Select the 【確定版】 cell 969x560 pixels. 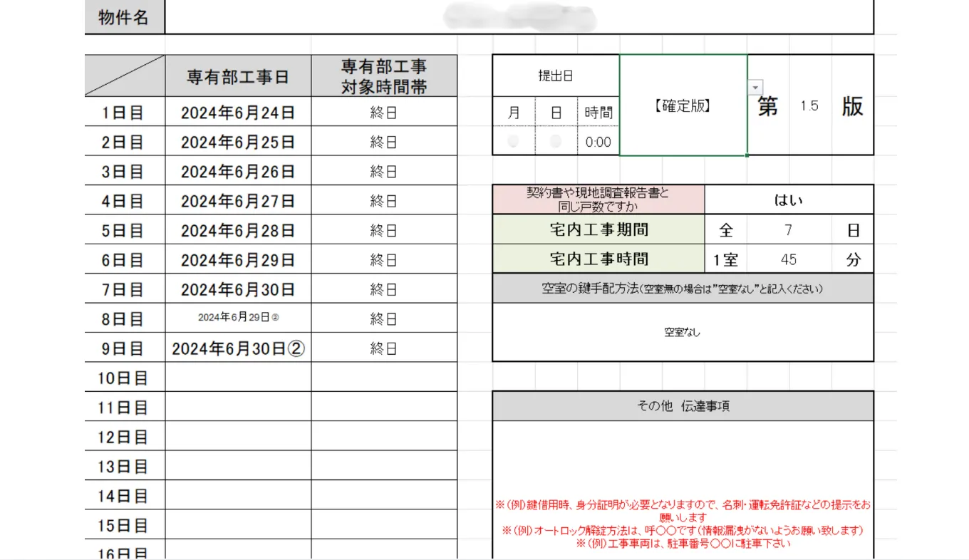pyautogui.click(x=683, y=105)
